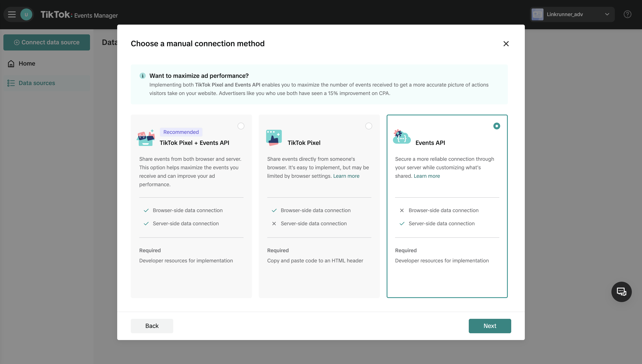Click checkmark beside Server-side in Events API card
642x364 pixels.
coord(402,224)
